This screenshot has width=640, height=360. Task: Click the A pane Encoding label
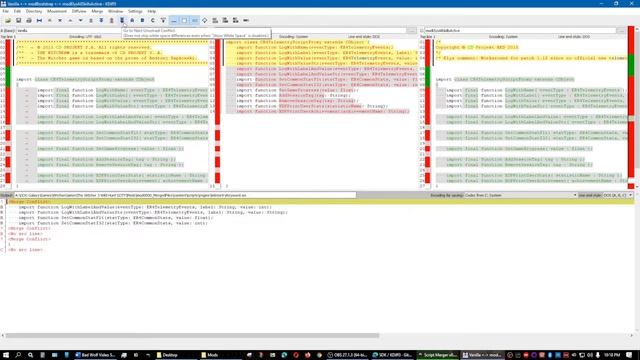85,37
